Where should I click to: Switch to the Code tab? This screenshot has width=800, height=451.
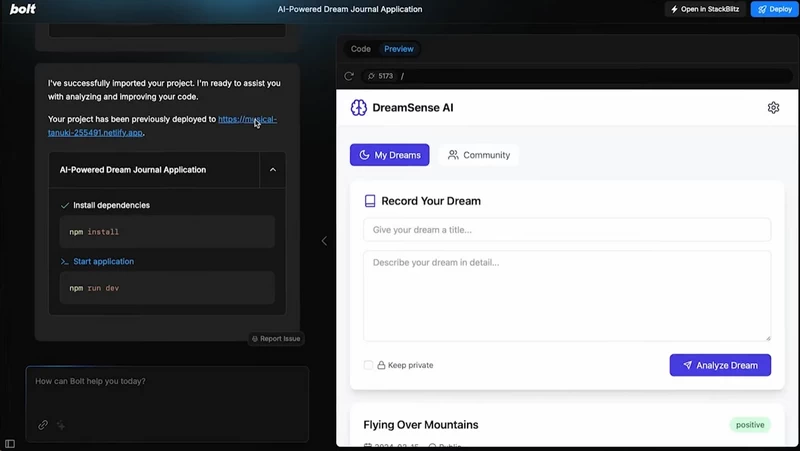click(x=361, y=49)
